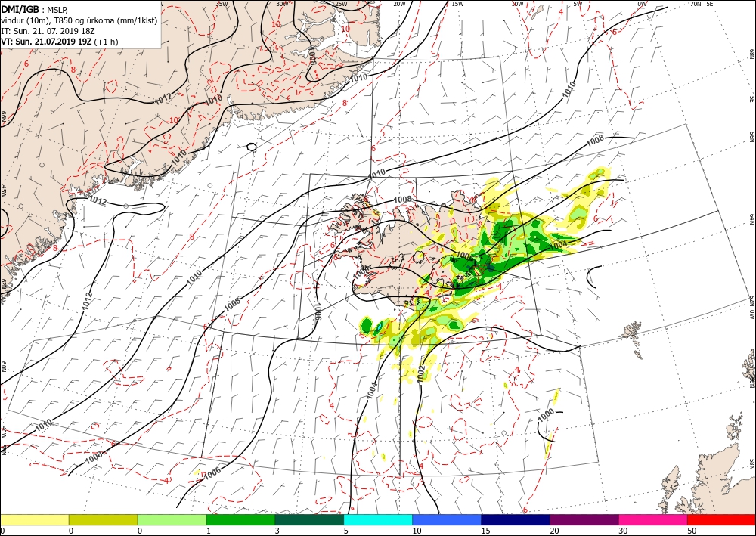This screenshot has width=756, height=536.
Task: Select the dark green 3 mm swatch
Action: pyautogui.click(x=309, y=519)
